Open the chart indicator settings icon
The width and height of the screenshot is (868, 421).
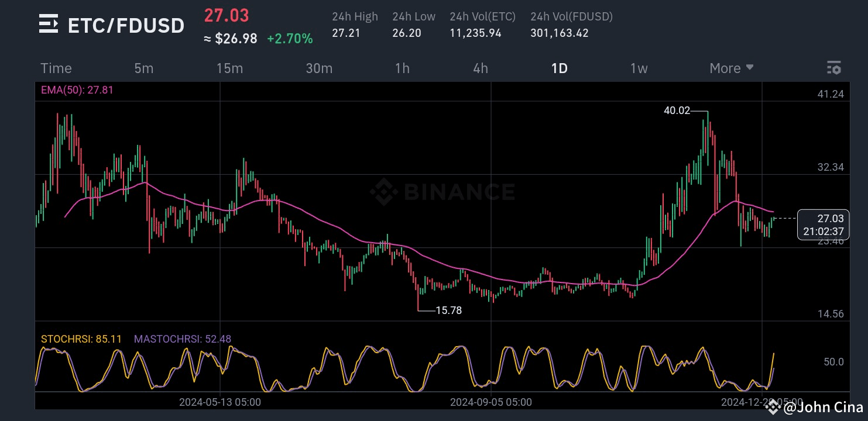click(833, 68)
